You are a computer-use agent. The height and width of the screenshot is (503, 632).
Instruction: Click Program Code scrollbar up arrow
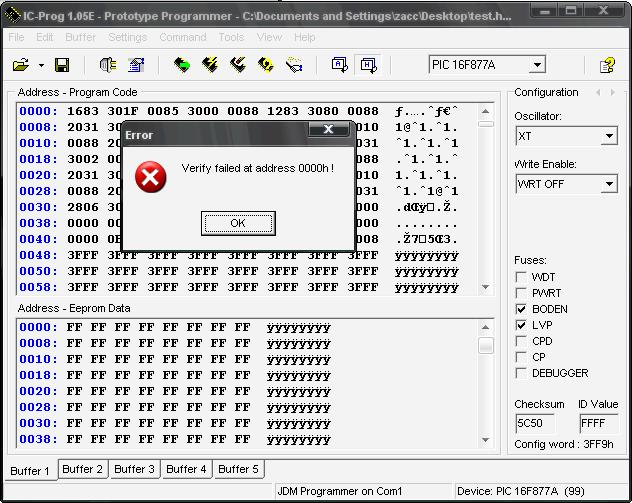tap(486, 111)
